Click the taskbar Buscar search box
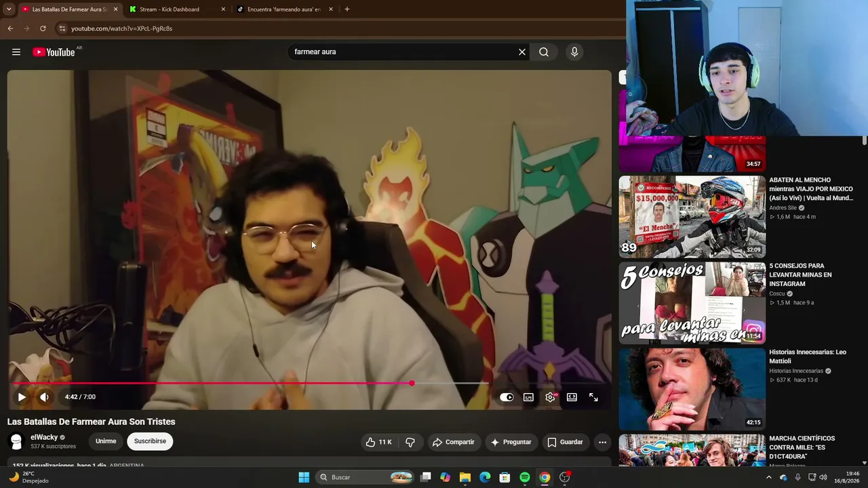Image resolution: width=868 pixels, height=488 pixels. tap(366, 477)
